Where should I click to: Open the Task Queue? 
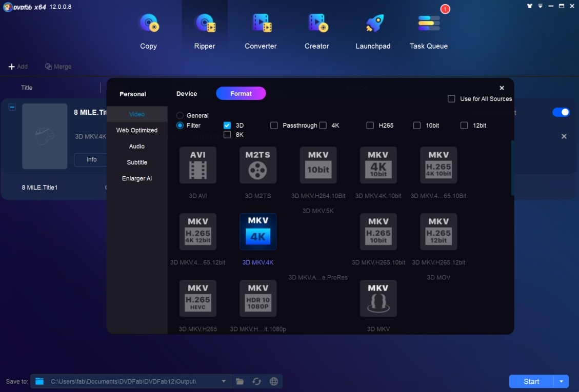pos(429,31)
